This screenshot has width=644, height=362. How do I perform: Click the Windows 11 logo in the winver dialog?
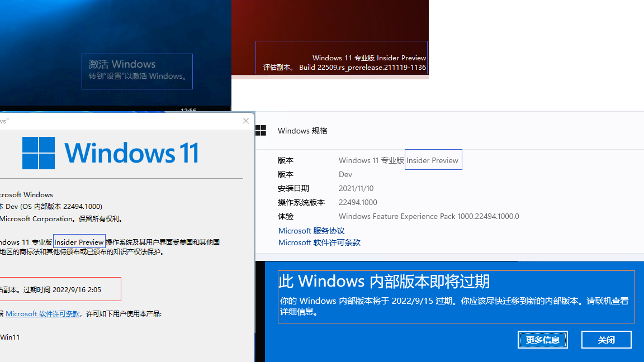pos(111,153)
